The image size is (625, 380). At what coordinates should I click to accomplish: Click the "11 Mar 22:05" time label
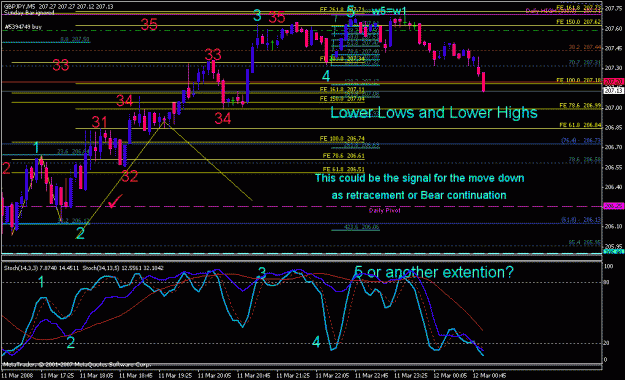point(332,376)
